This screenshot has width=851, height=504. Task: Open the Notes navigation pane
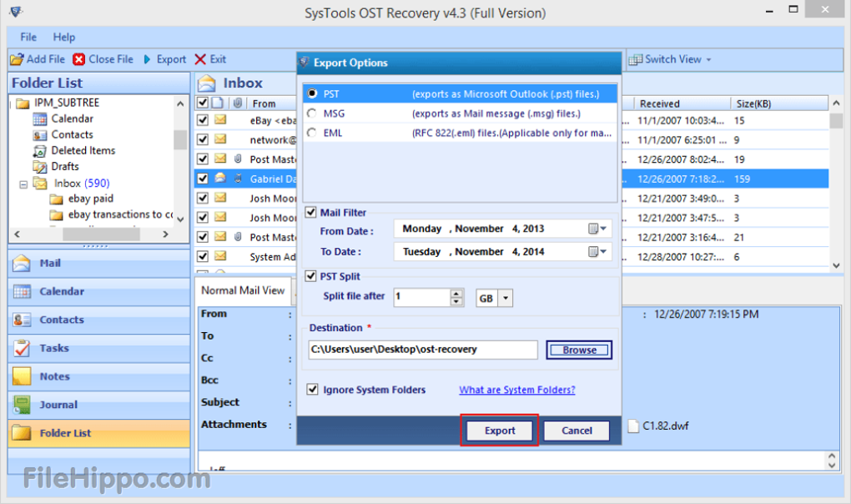tap(98, 376)
